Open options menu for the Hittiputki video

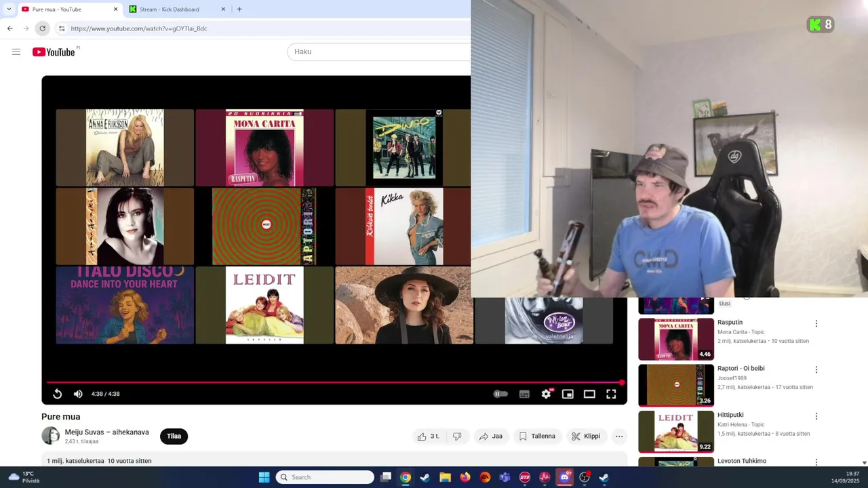(816, 416)
